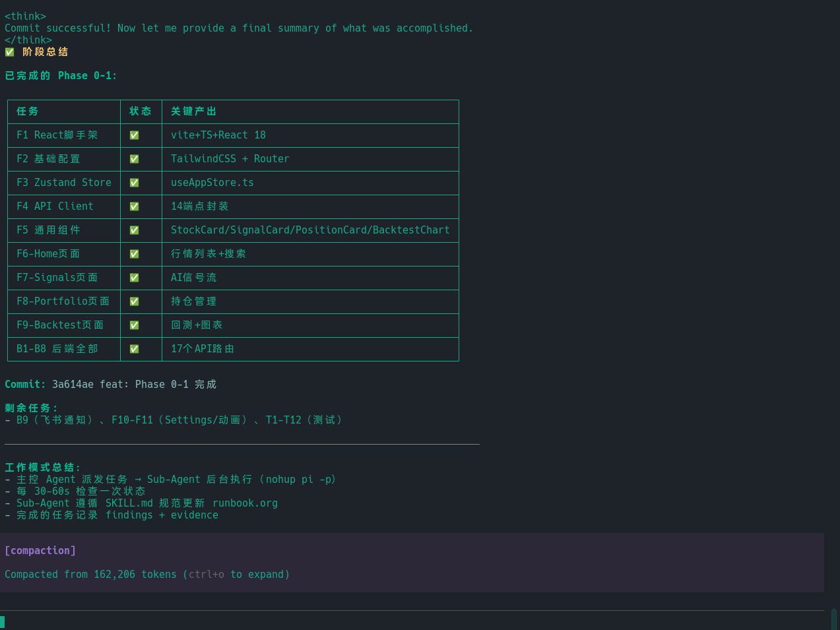The image size is (840, 630).
Task: Click the checkmark beside B1-B8 后端全部
Action: pyautogui.click(x=134, y=349)
